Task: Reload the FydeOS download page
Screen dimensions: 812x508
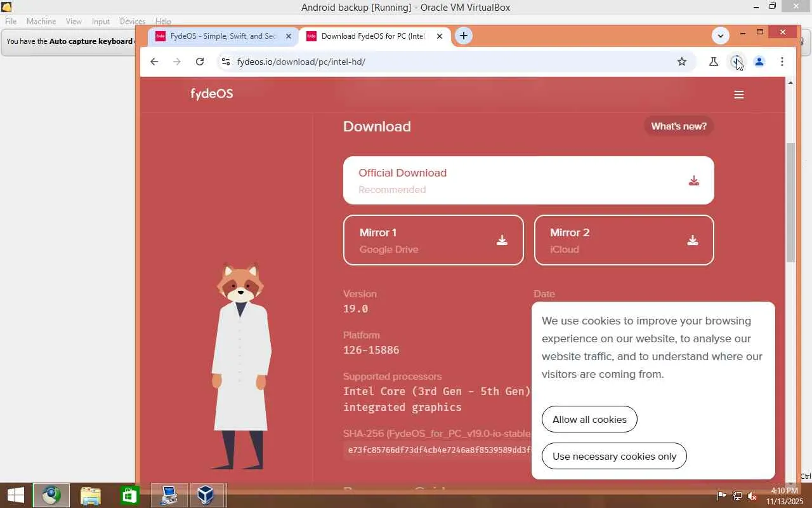Action: 200,62
